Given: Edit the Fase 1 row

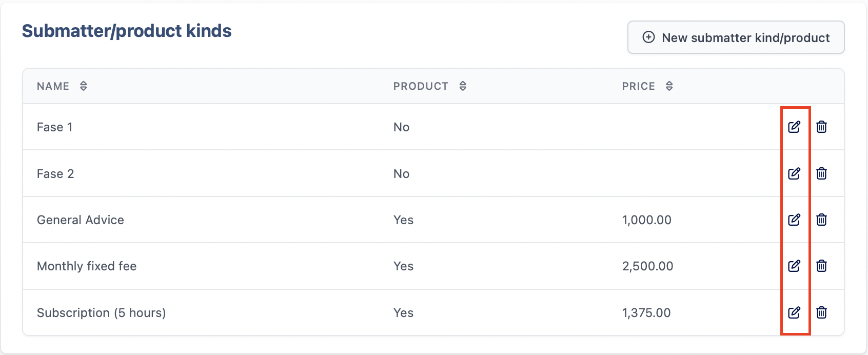Looking at the screenshot, I should (794, 127).
